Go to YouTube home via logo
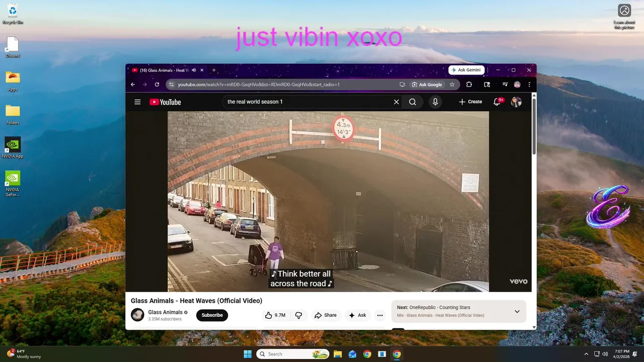 [x=165, y=102]
